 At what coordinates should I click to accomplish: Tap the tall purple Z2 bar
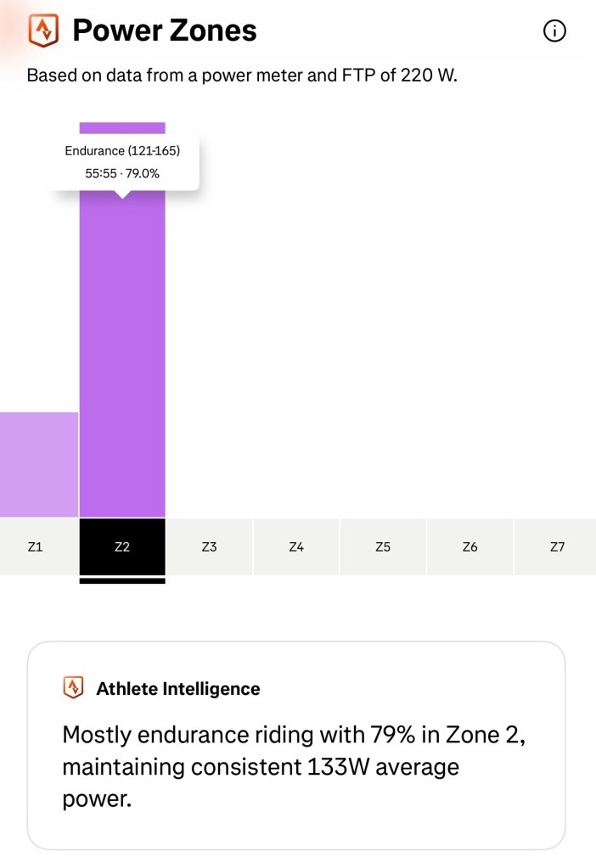tap(122, 356)
